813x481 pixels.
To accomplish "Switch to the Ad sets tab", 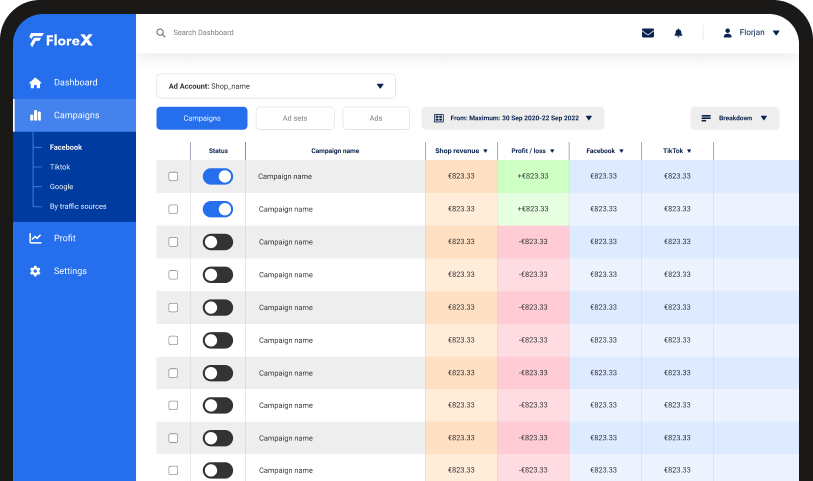I will point(295,118).
